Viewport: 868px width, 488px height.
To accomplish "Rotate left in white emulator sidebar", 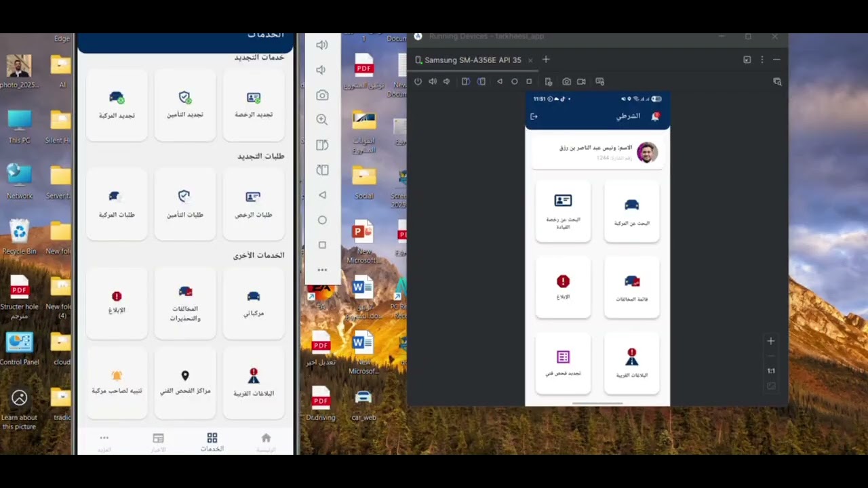I will coord(322,145).
